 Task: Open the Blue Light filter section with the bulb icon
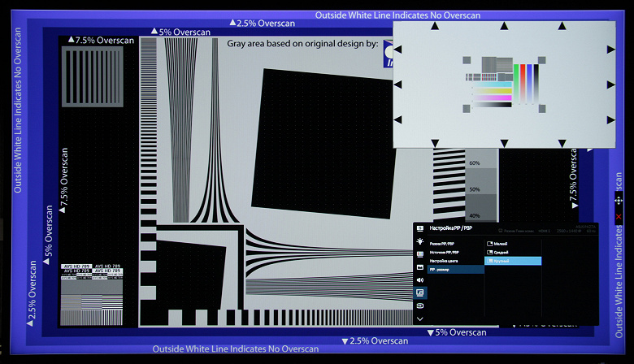tap(419, 241)
